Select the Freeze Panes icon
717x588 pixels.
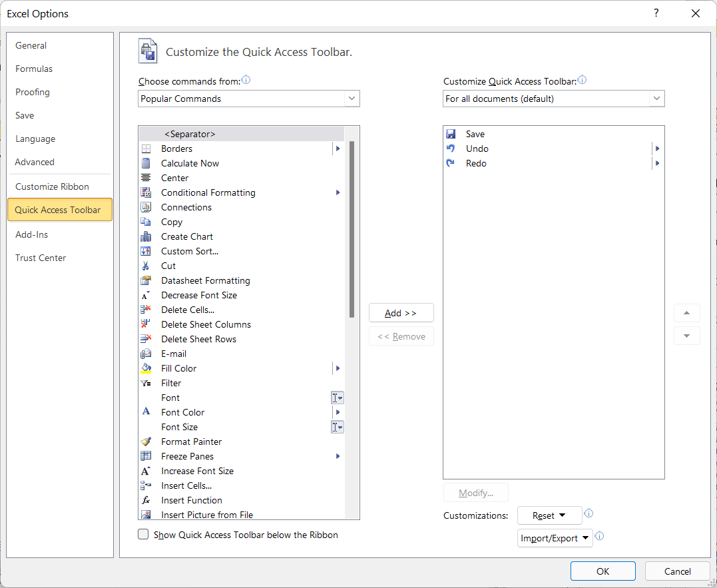pyautogui.click(x=146, y=456)
